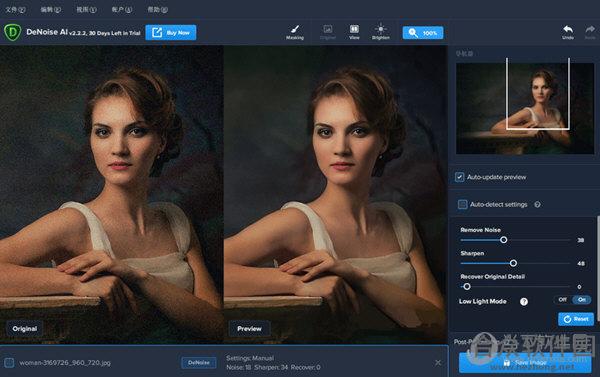The image size is (600, 377).
Task: Toggle Auto-update preview checkbox
Action: [460, 177]
